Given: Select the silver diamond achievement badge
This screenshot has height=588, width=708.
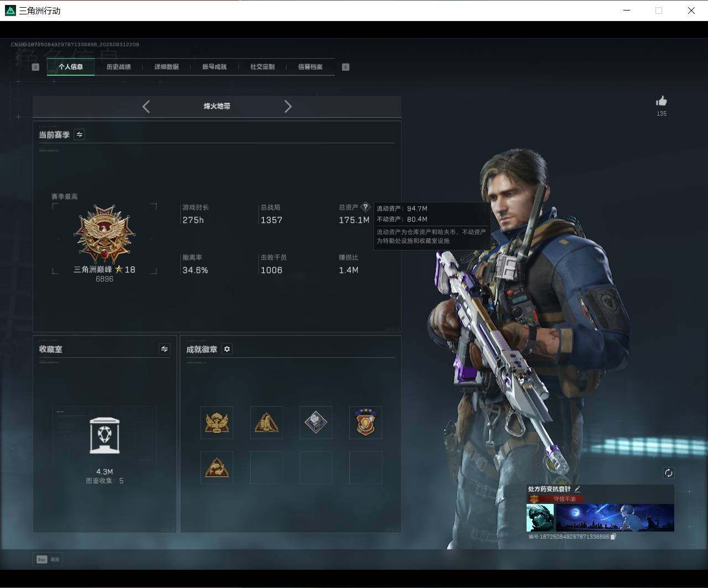Looking at the screenshot, I should click(x=316, y=423).
